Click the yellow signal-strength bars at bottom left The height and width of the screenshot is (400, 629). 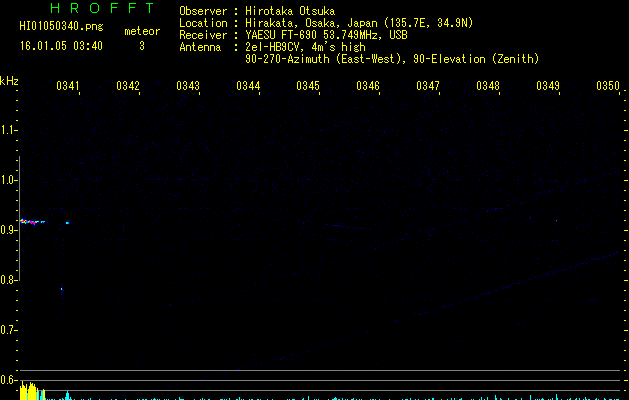click(x=32, y=391)
